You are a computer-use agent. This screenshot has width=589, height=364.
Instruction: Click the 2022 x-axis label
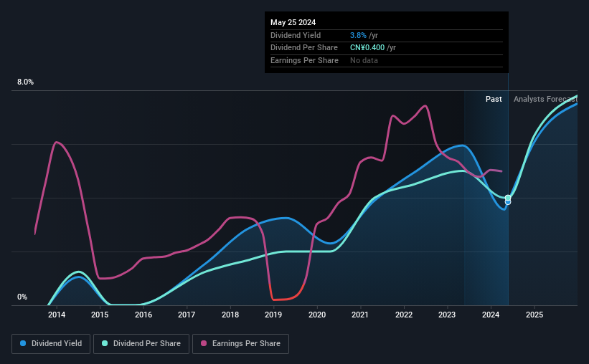404,315
